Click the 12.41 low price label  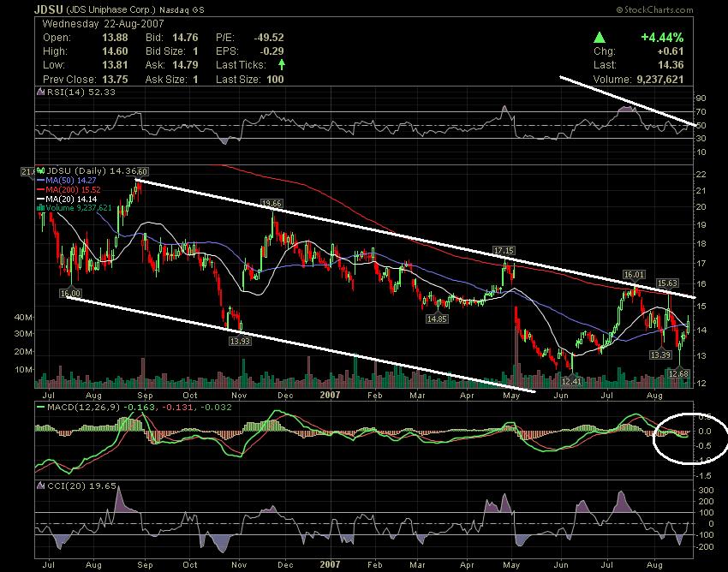[571, 382]
